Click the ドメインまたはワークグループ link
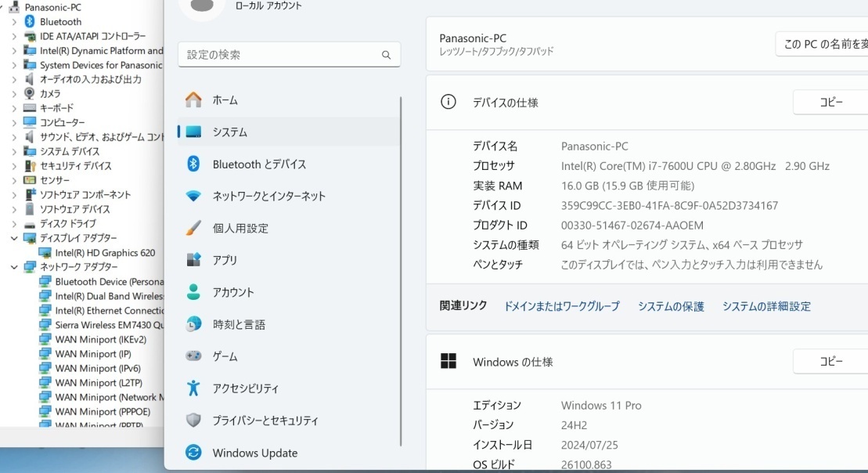Screen dimensions: 868x473 coord(561,306)
